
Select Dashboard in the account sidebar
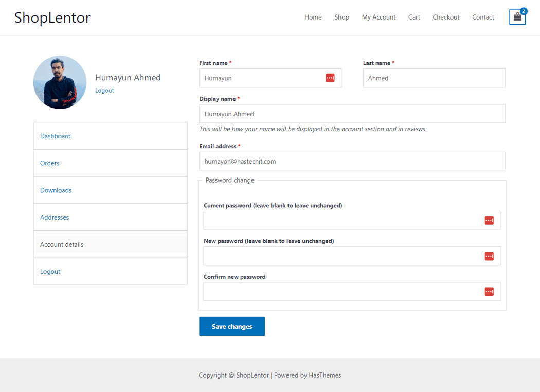coord(56,136)
